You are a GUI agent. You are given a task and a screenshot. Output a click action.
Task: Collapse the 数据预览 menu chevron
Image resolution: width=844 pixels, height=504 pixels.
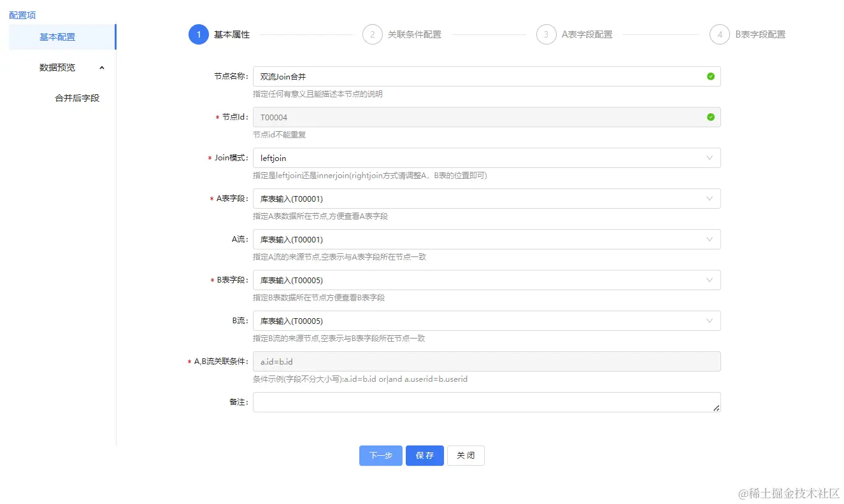[102, 67]
